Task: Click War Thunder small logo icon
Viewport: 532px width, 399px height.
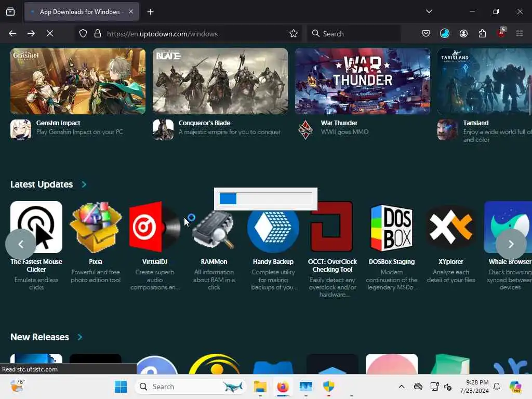Action: 305,129
